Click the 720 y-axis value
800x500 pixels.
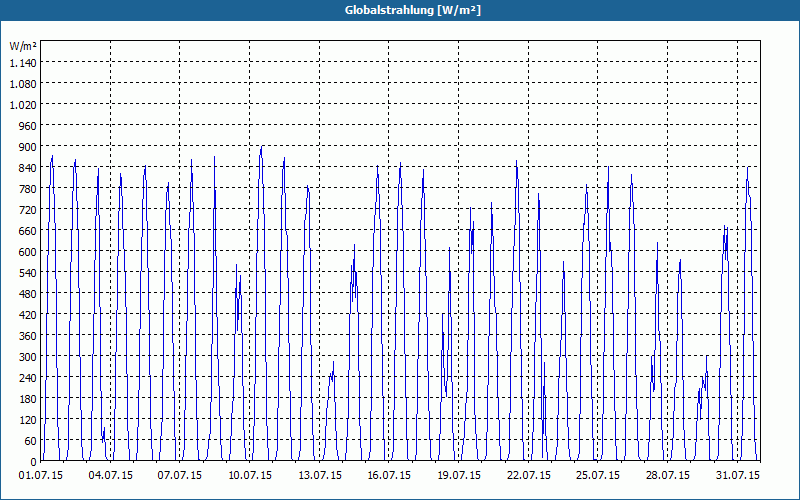(x=28, y=210)
